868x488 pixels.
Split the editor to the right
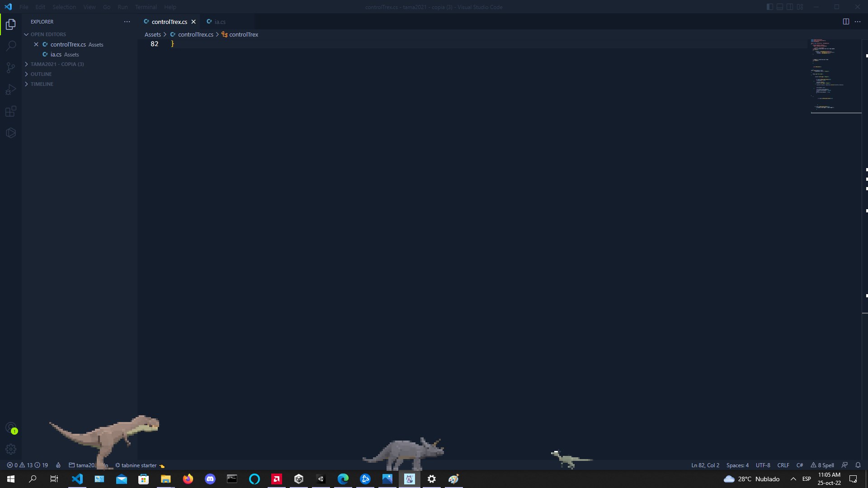846,22
